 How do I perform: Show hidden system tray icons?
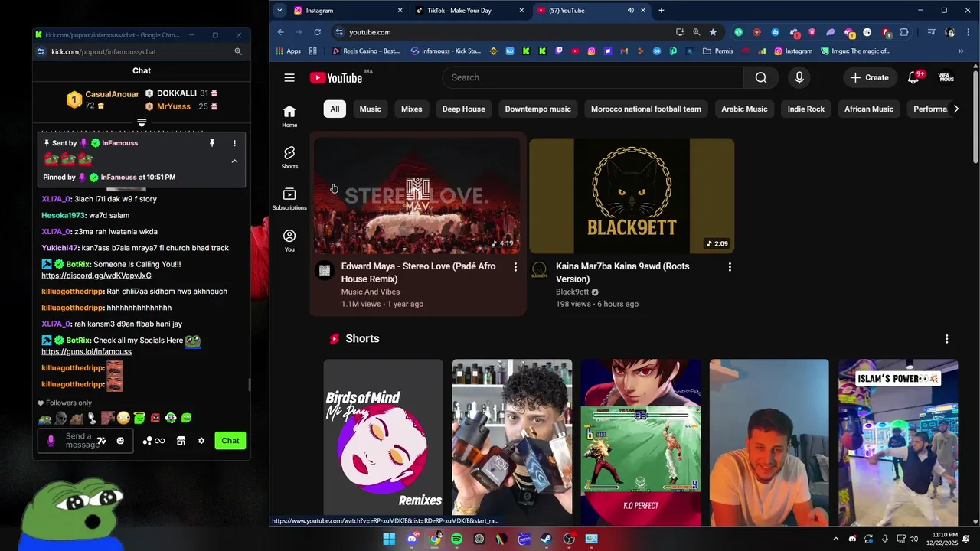coord(835,539)
